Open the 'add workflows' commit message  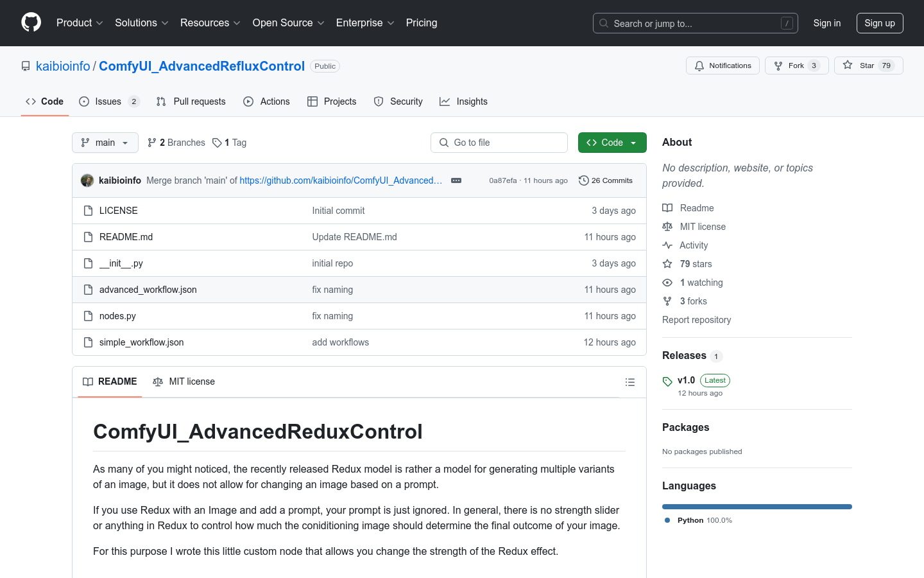click(x=341, y=342)
